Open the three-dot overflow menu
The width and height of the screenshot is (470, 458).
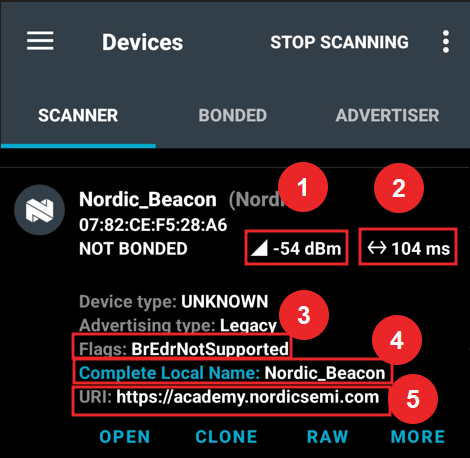[x=446, y=42]
